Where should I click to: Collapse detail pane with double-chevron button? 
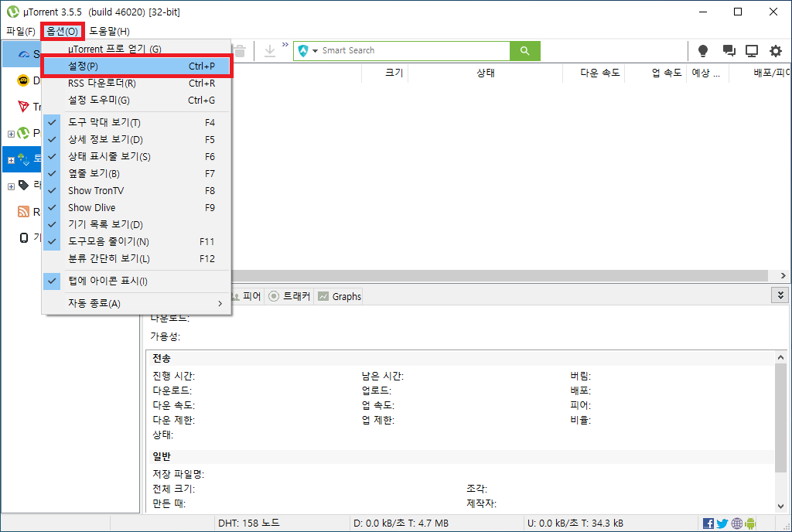pos(780,295)
